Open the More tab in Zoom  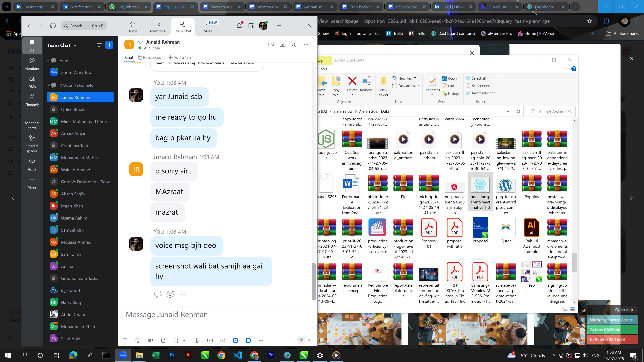[208, 27]
